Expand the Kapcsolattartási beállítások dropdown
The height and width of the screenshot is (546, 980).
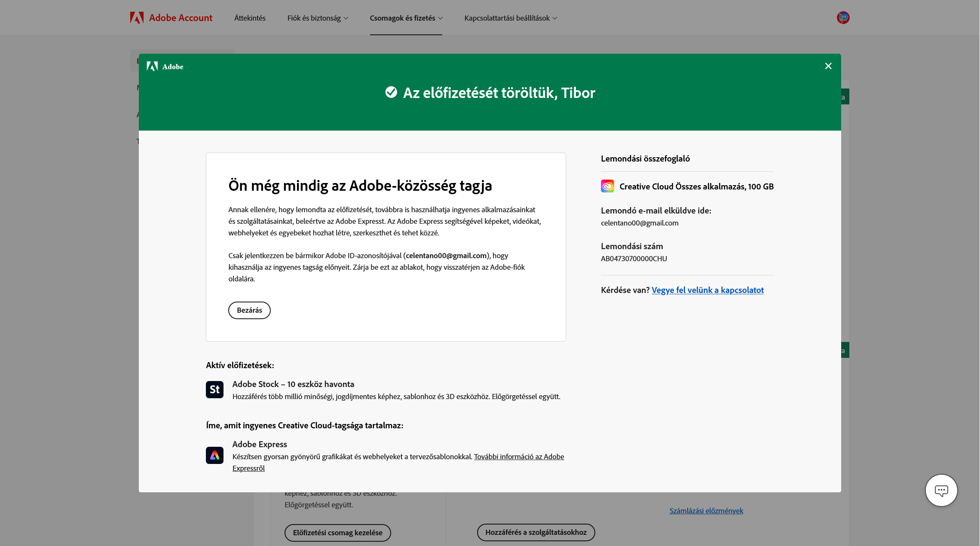(x=510, y=18)
